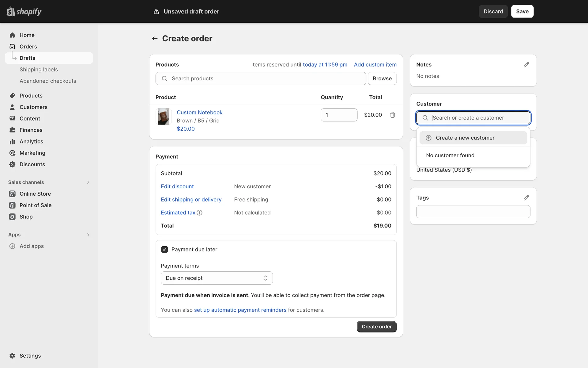
Task: Go to Abandoned checkouts in sidebar
Action: [48, 81]
